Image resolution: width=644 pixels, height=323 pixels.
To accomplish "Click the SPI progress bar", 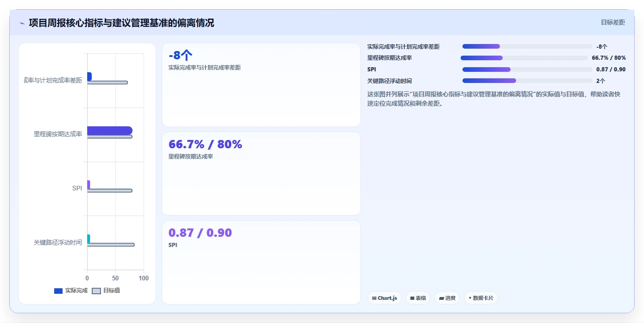I will (x=527, y=70).
